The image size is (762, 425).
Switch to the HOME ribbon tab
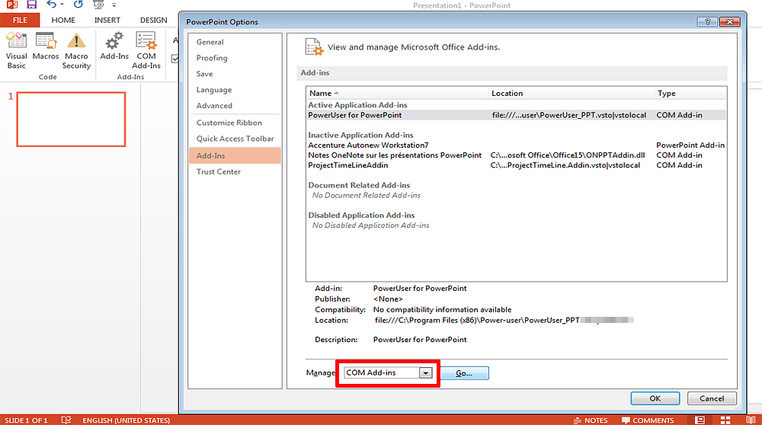click(x=63, y=20)
